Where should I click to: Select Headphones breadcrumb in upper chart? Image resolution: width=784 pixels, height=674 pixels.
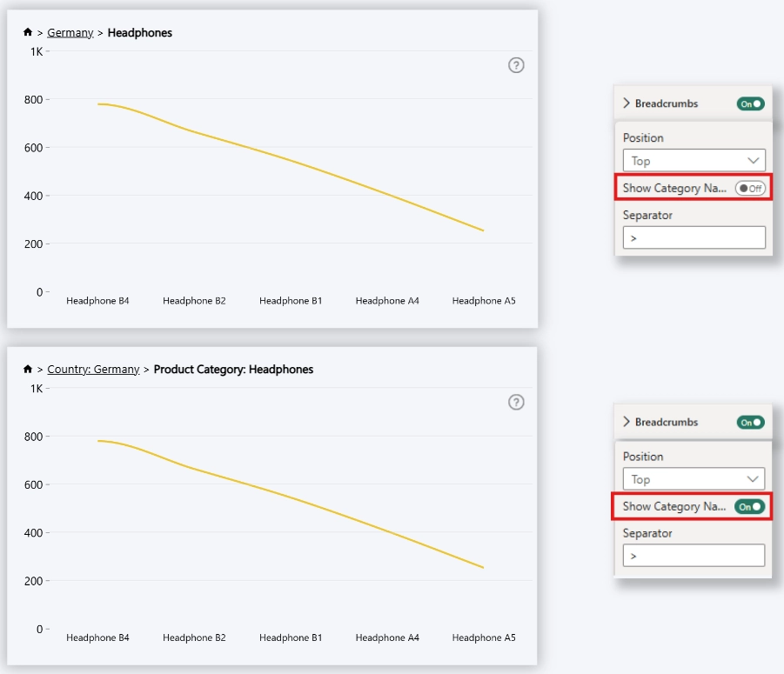[x=140, y=33]
